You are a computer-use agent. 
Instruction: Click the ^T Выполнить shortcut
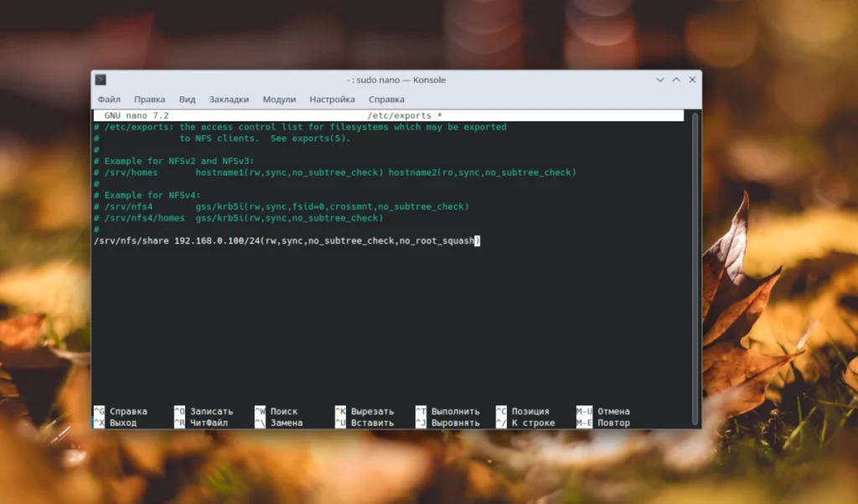pyautogui.click(x=447, y=411)
